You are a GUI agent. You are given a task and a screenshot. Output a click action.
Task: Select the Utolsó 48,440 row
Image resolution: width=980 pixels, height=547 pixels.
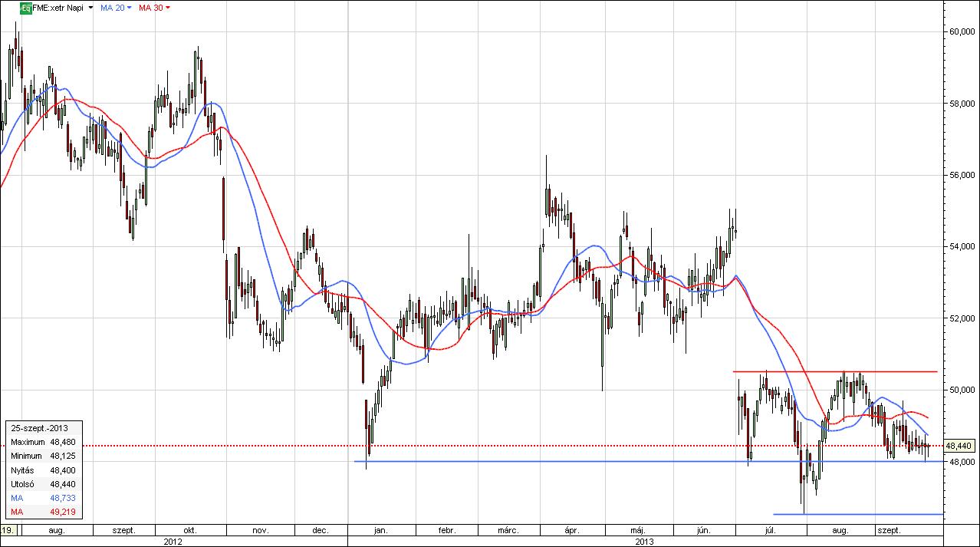click(x=42, y=484)
